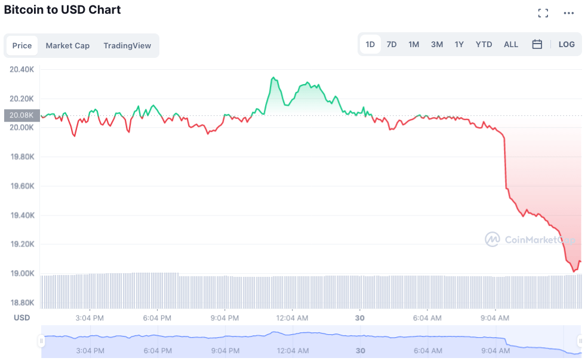Click the left range slider handle
The image size is (588, 364).
tap(42, 341)
